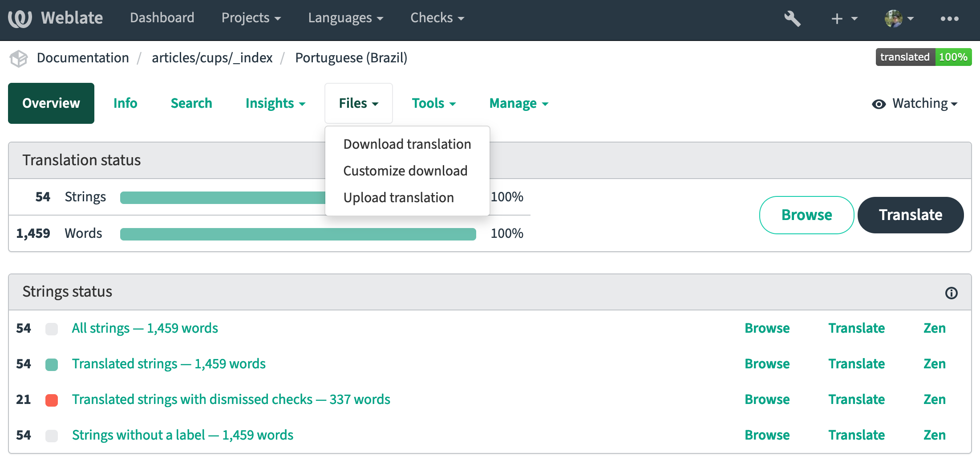Open the Languages menu in navbar
The height and width of the screenshot is (473, 980).
[x=345, y=18]
